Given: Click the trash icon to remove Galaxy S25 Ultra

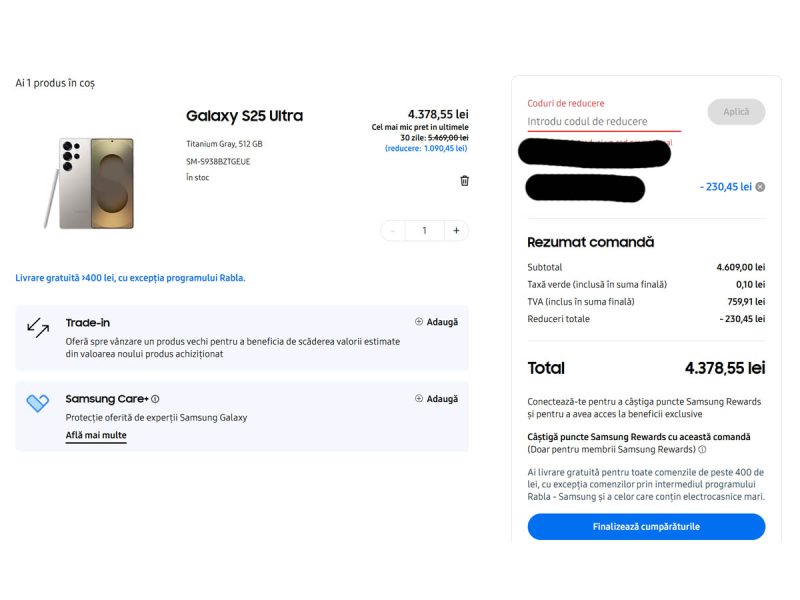Looking at the screenshot, I should [x=464, y=181].
